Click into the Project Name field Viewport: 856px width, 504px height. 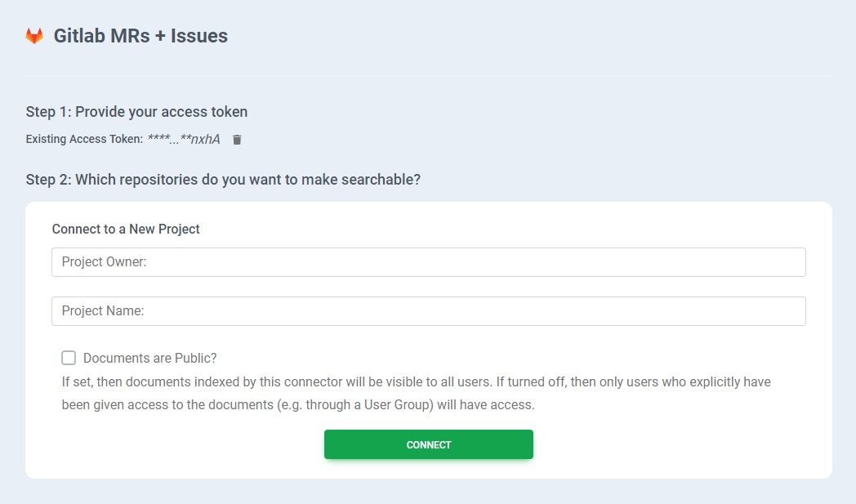[428, 311]
